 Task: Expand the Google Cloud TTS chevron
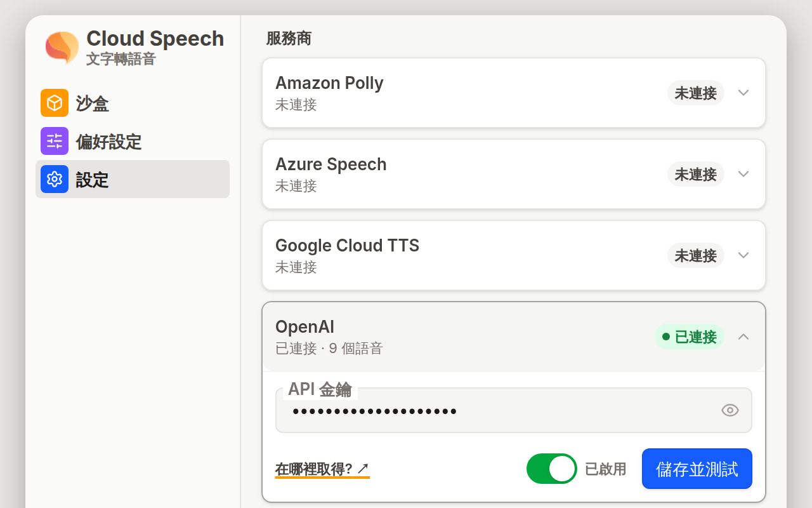tap(743, 255)
